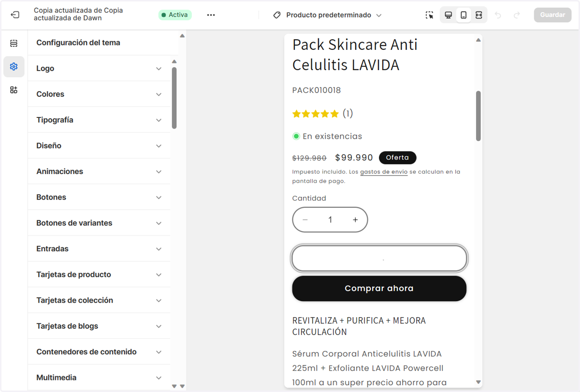Open the Producto predeterminado template dropdown

coord(327,15)
